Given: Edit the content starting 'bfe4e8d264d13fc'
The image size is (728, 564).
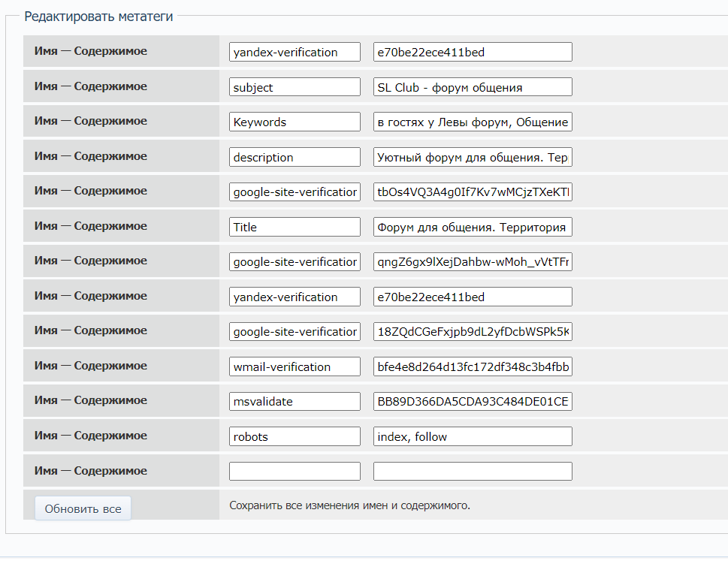Looking at the screenshot, I should pyautogui.click(x=473, y=366).
